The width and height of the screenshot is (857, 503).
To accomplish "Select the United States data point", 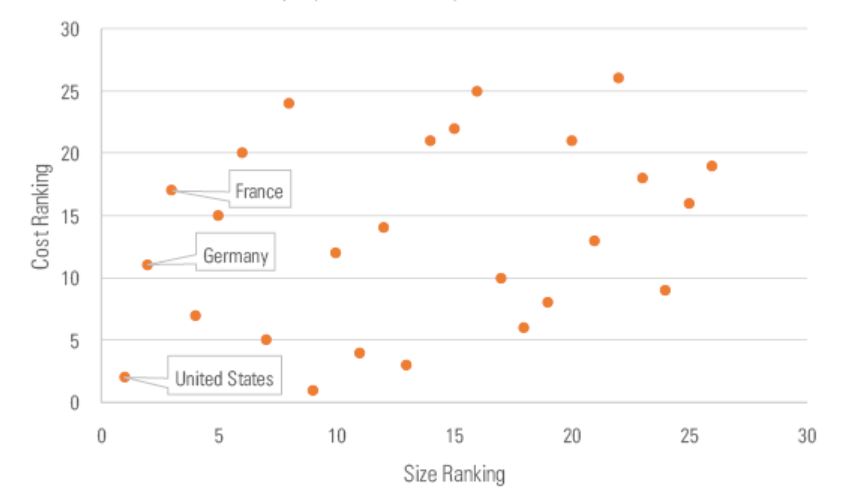I will coord(125,377).
